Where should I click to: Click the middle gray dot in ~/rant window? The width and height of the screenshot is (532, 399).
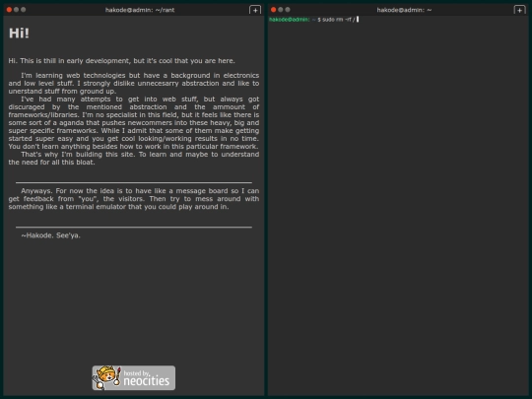(17, 10)
